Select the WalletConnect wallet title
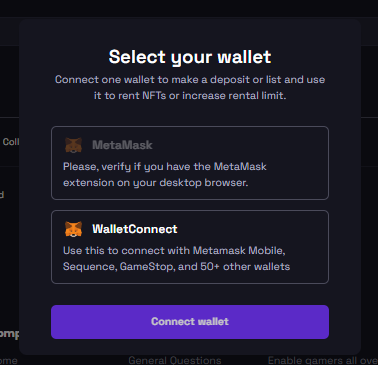The image size is (378, 365). coord(135,229)
